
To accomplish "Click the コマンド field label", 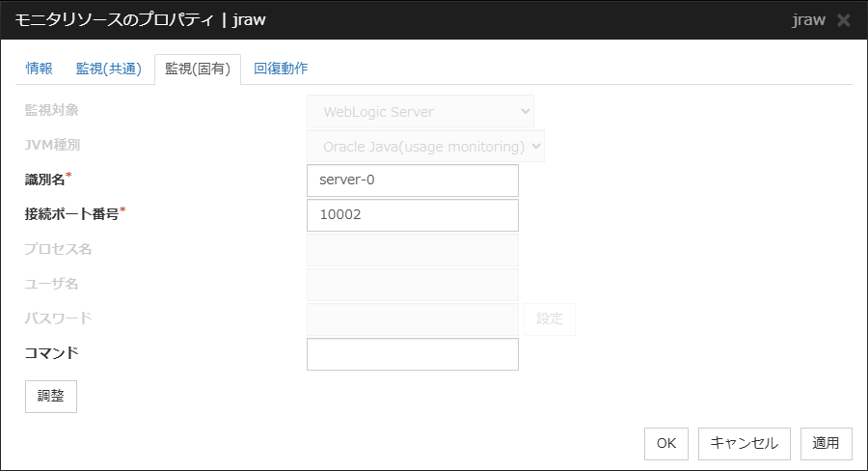I will click(51, 353).
